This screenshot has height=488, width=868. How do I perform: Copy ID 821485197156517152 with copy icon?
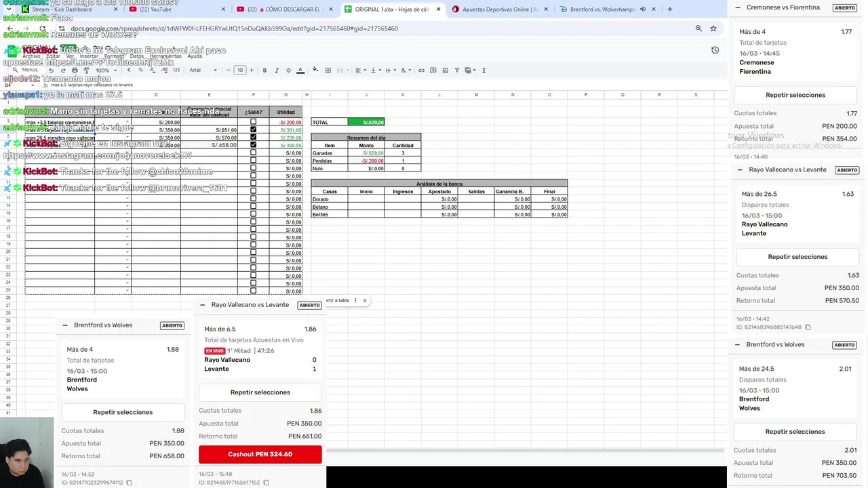click(266, 483)
